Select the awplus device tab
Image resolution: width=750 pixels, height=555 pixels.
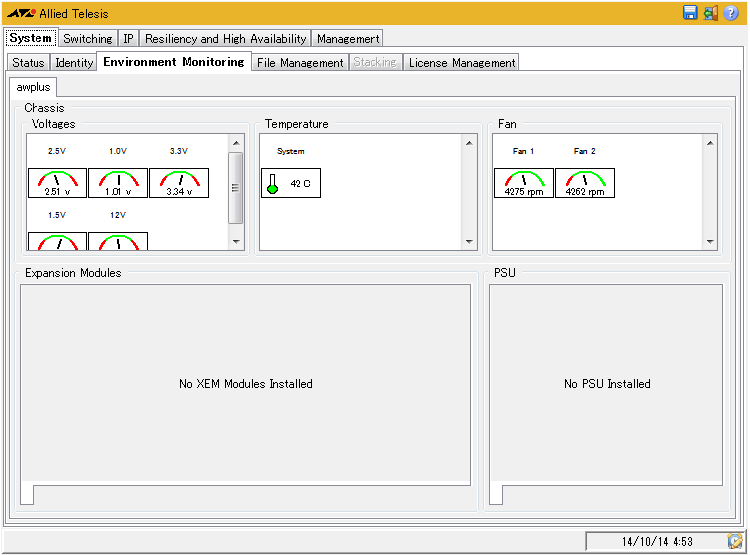pos(34,88)
